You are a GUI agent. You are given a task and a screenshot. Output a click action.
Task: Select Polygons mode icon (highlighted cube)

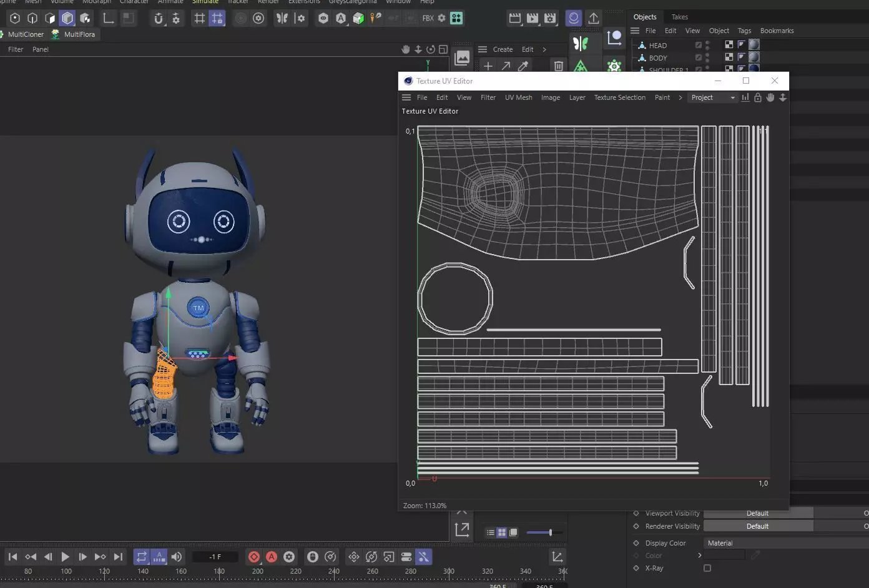[67, 18]
